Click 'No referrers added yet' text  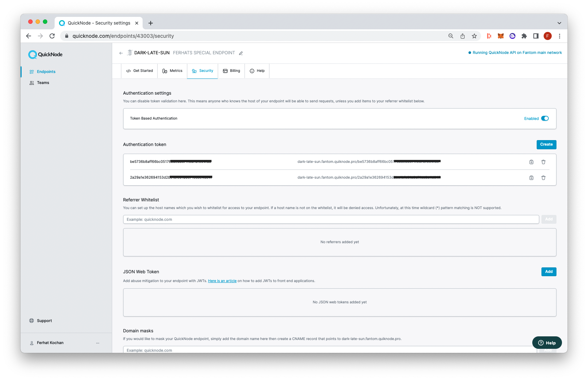(340, 242)
